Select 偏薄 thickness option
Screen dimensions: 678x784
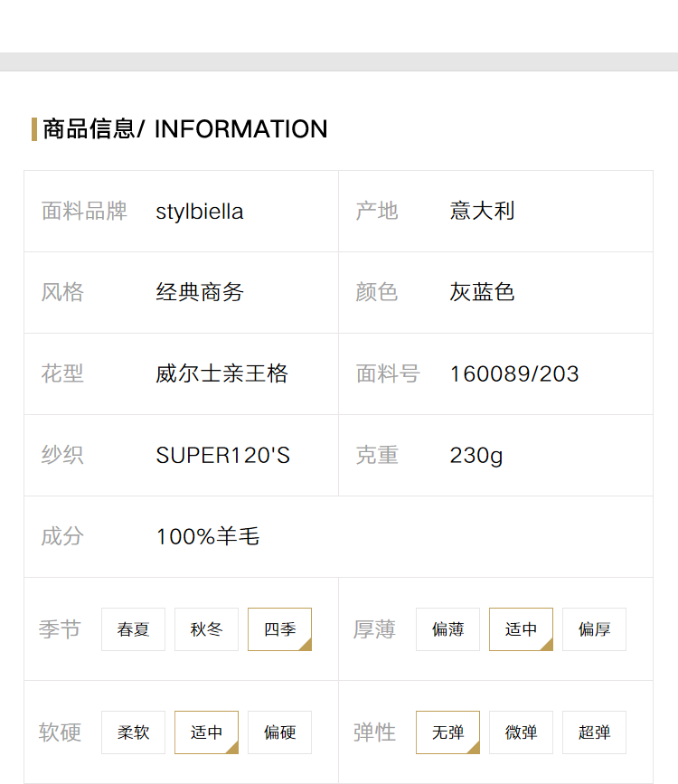pyautogui.click(x=447, y=629)
